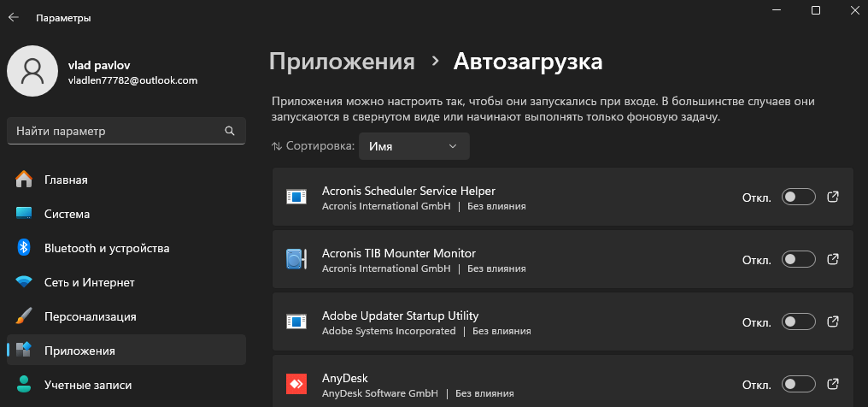Click Acronis Scheduler Service Helper name text

click(408, 191)
